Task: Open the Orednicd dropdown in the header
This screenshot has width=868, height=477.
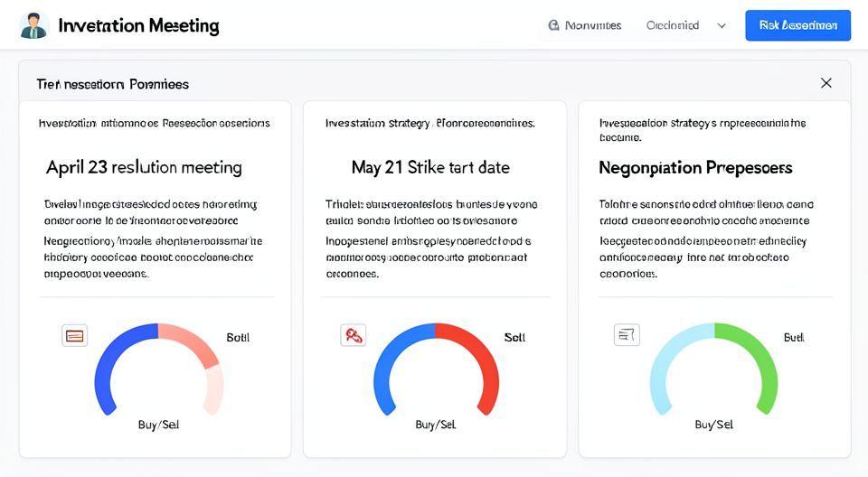Action: click(673, 25)
